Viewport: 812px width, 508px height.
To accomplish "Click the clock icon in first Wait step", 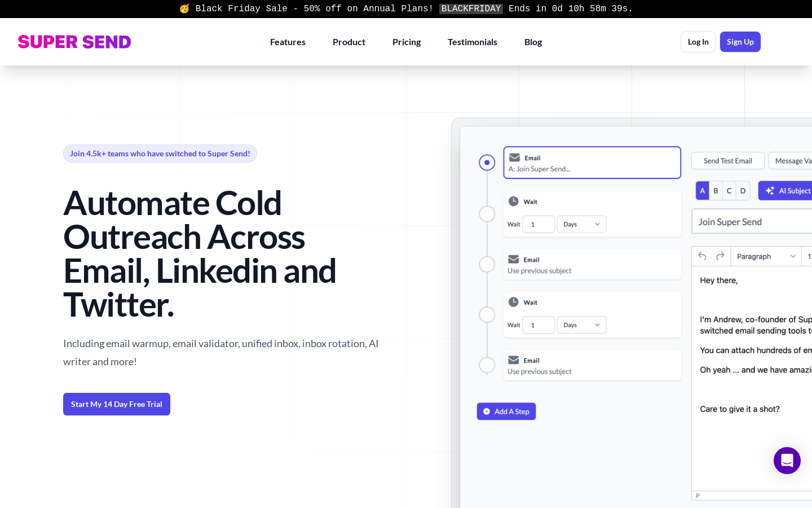I will [513, 201].
